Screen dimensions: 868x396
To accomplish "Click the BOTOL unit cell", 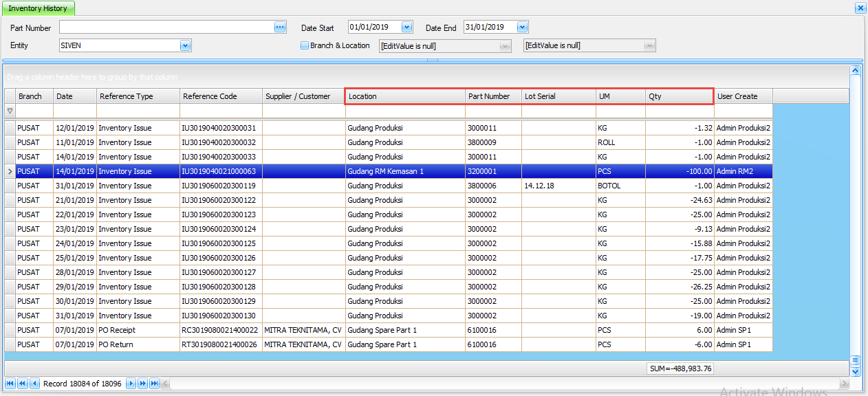I will coord(620,186).
